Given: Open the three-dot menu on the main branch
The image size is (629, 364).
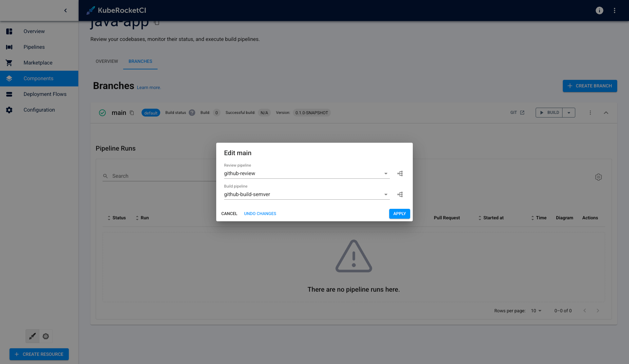Looking at the screenshot, I should point(590,113).
